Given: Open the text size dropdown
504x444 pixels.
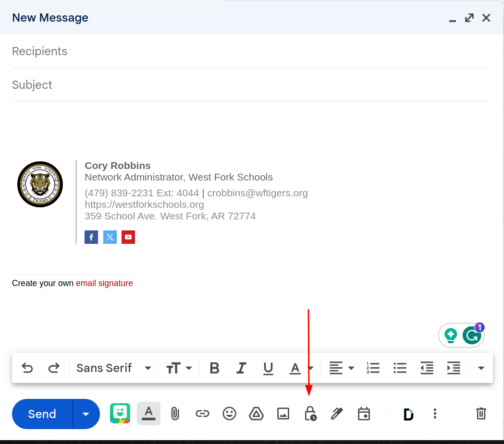Looking at the screenshot, I should 179,368.
